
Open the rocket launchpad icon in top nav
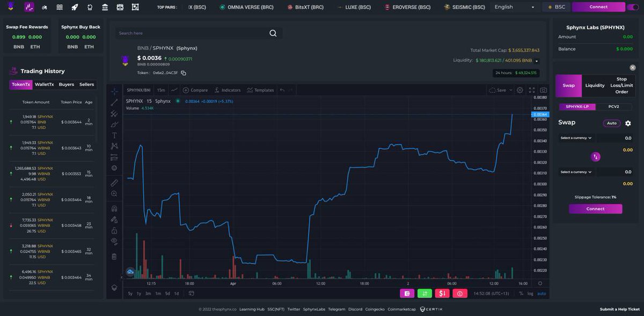coord(75,7)
